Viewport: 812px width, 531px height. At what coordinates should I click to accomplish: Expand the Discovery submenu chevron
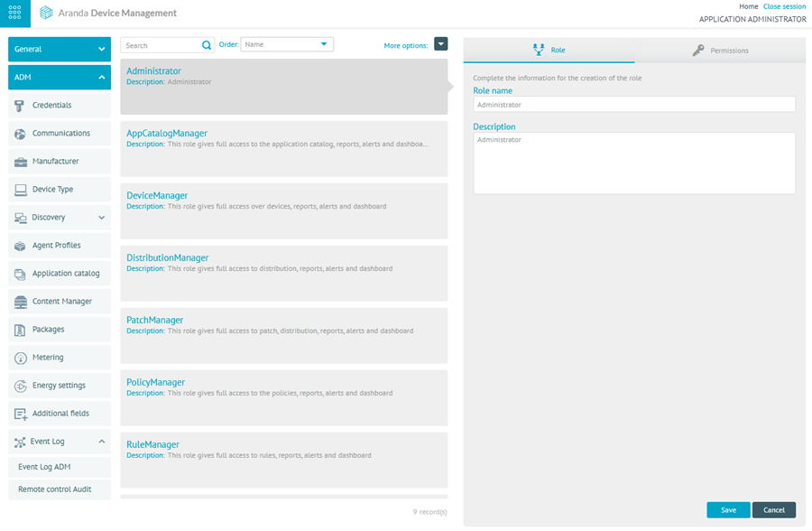pos(101,218)
